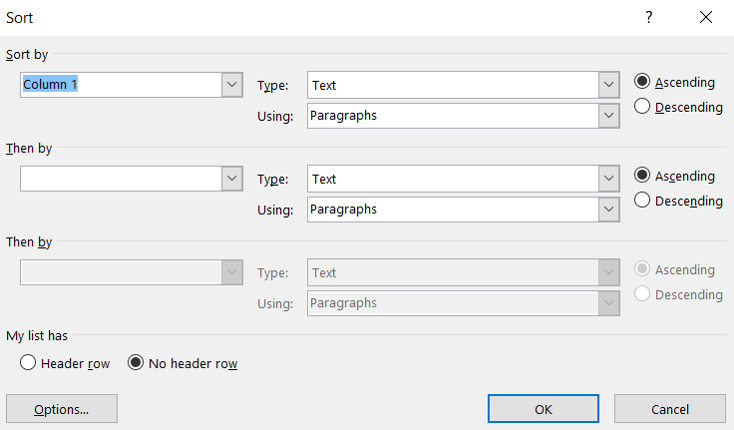Click the Cancel button
Viewport: 734px width, 430px height.
click(670, 408)
